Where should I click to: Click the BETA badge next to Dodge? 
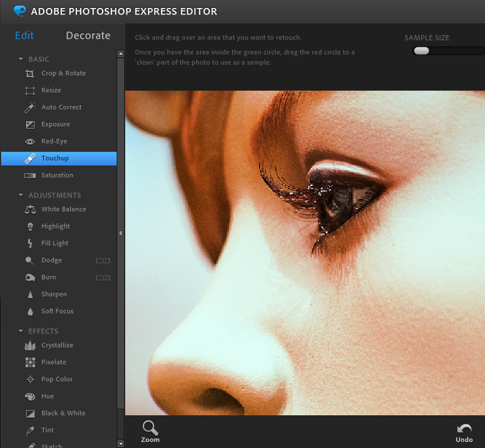click(103, 261)
